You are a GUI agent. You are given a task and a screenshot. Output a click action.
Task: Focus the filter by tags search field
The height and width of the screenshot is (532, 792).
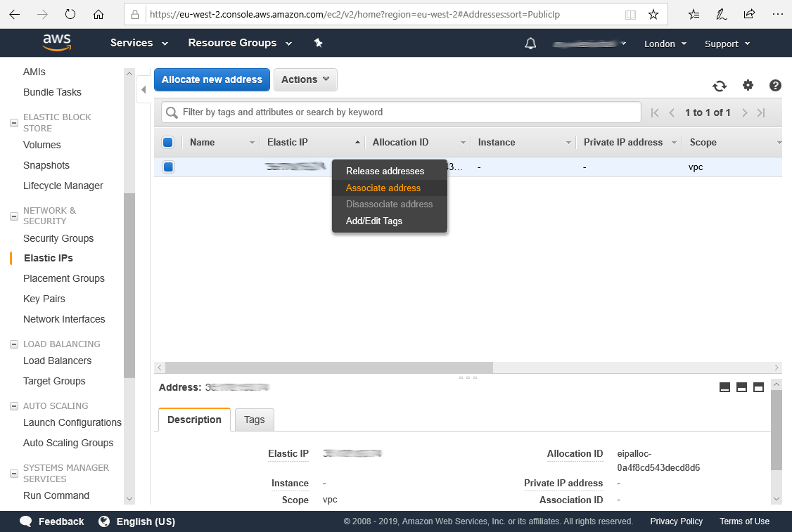[x=401, y=112]
